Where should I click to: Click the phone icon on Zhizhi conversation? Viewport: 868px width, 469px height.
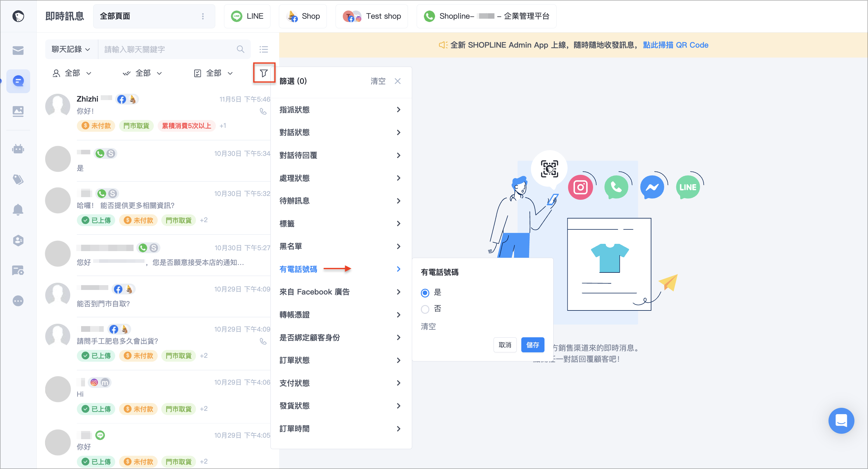pos(263,111)
